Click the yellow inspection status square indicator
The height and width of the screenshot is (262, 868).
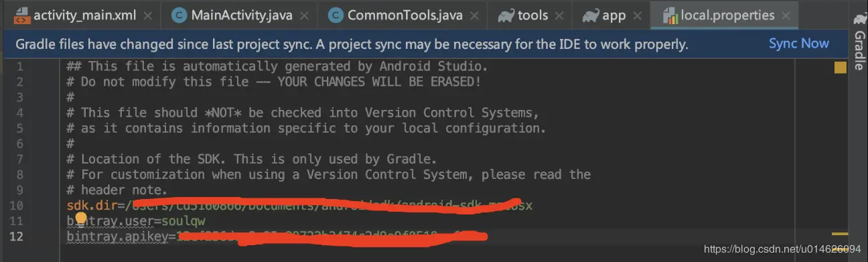coord(840,67)
